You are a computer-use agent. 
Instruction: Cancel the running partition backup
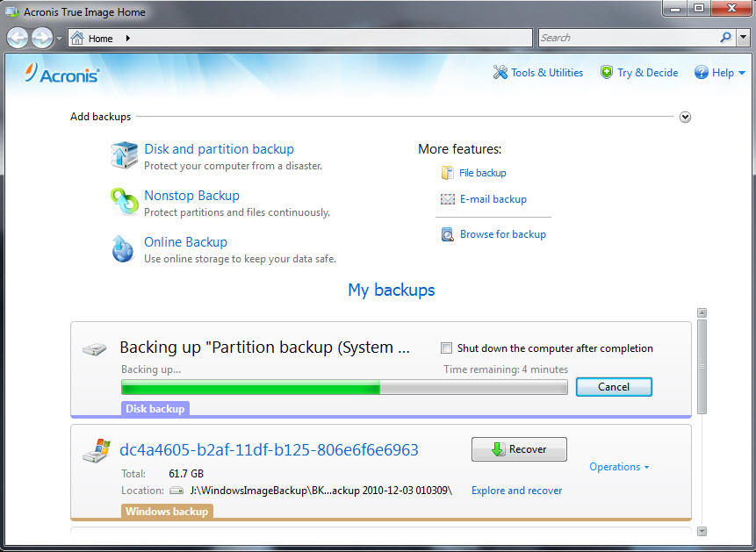point(614,387)
